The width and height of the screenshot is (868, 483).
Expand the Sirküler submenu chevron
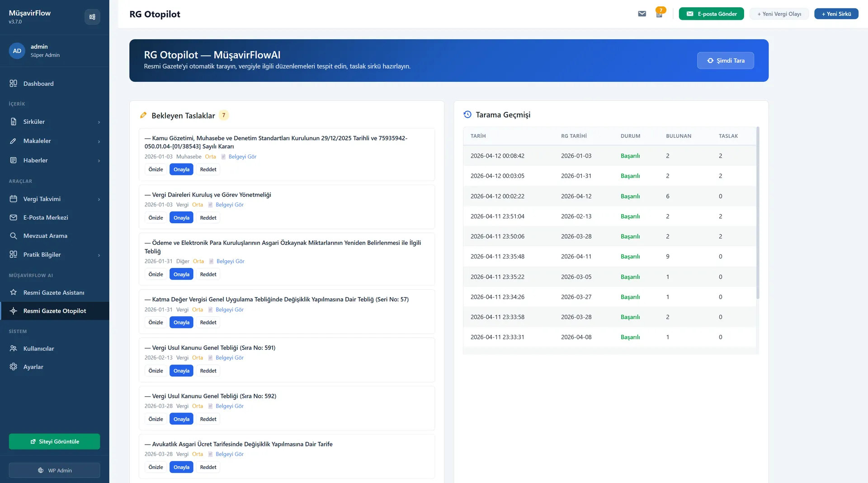[99, 122]
